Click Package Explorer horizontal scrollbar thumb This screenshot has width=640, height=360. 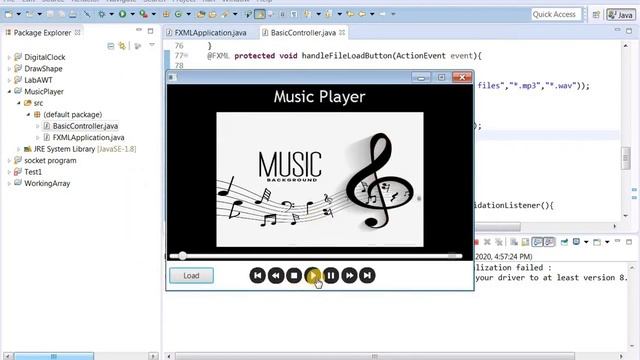coord(53,356)
